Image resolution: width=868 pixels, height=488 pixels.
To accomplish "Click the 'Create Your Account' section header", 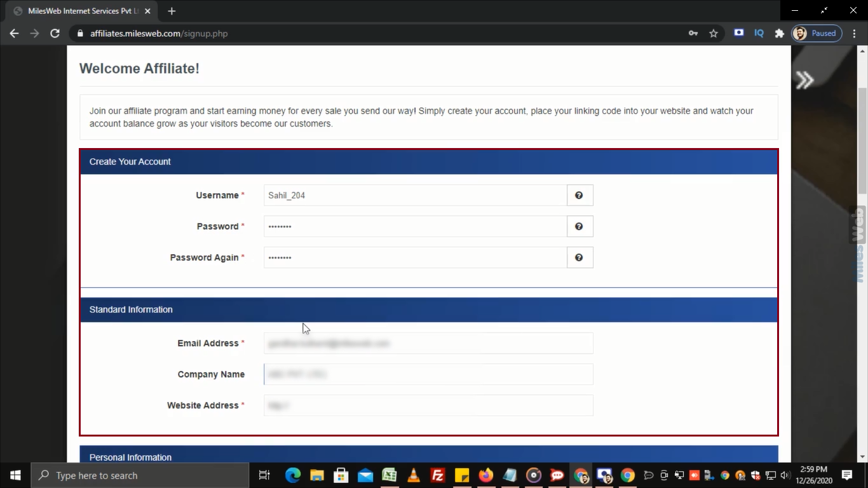I will click(429, 161).
